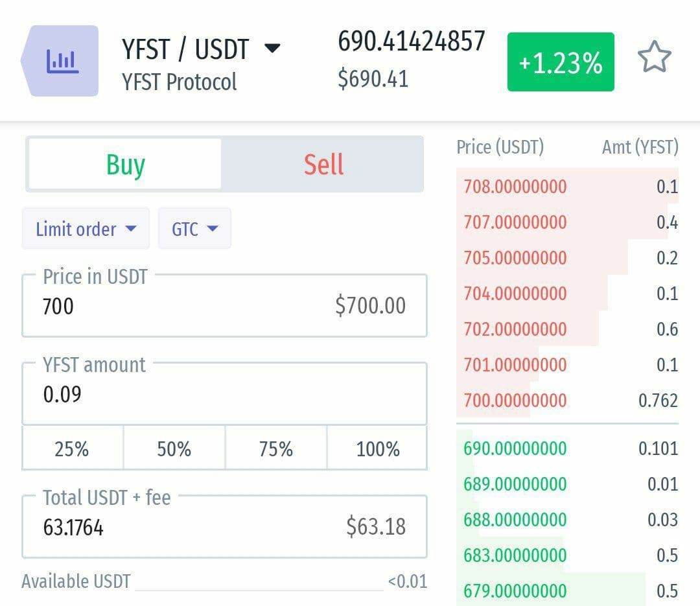This screenshot has height=606, width=700.
Task: Open the GTC time-in-force dropdown
Action: tap(194, 229)
